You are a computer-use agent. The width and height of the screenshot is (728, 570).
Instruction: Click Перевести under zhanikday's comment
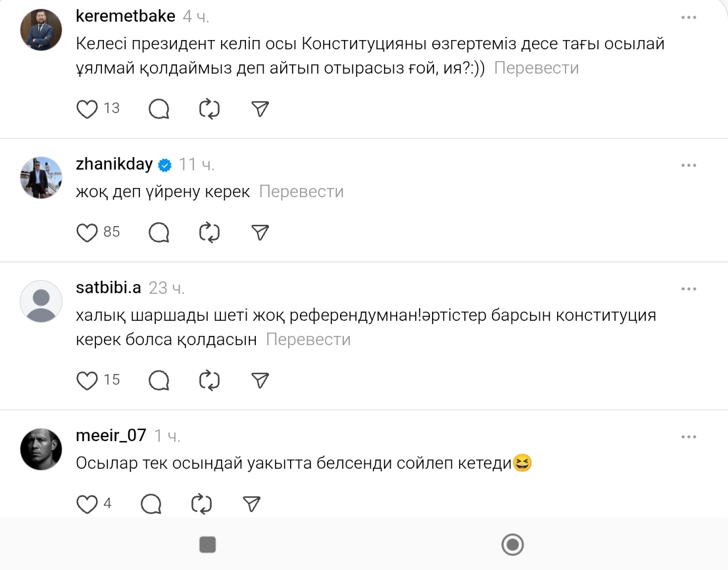tap(301, 191)
